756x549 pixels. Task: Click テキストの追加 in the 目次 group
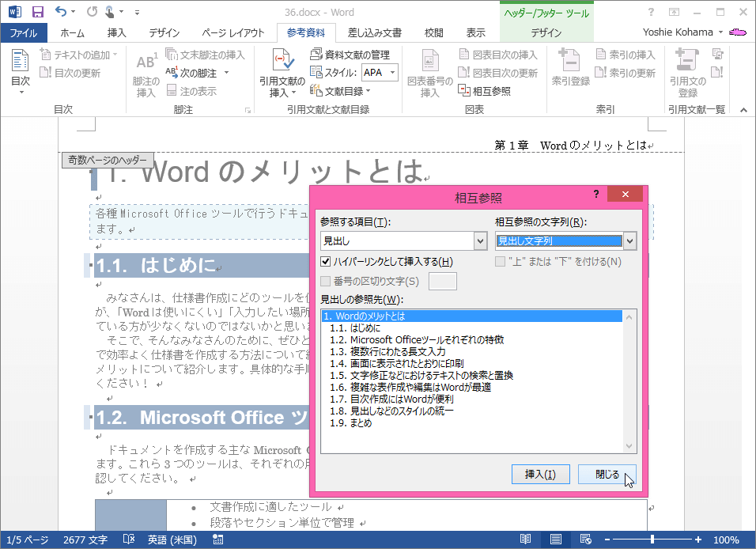[78, 55]
